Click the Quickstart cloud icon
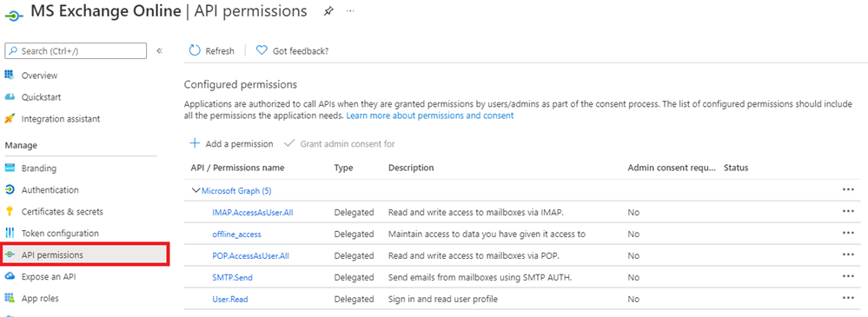The height and width of the screenshot is (317, 868). tap(9, 96)
